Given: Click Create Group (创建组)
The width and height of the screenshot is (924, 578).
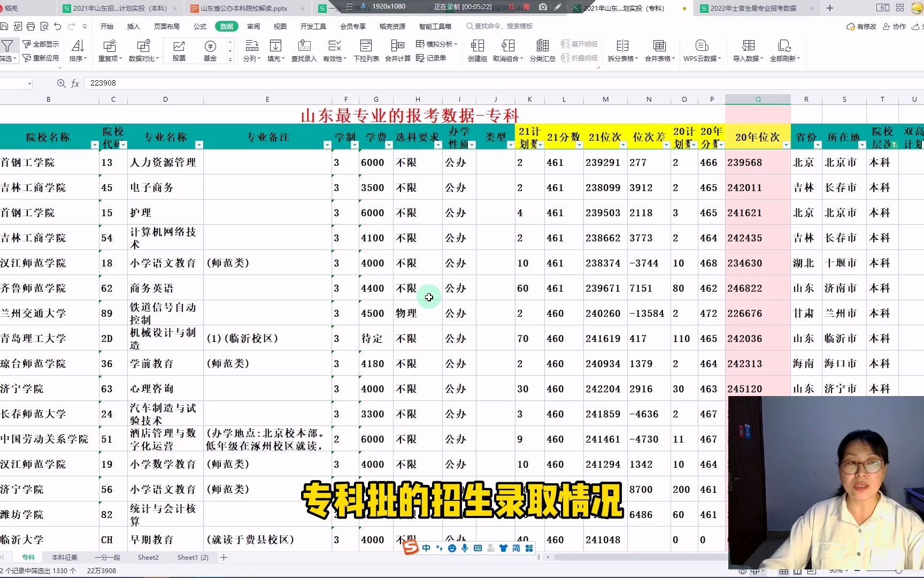Looking at the screenshot, I should pyautogui.click(x=477, y=51).
